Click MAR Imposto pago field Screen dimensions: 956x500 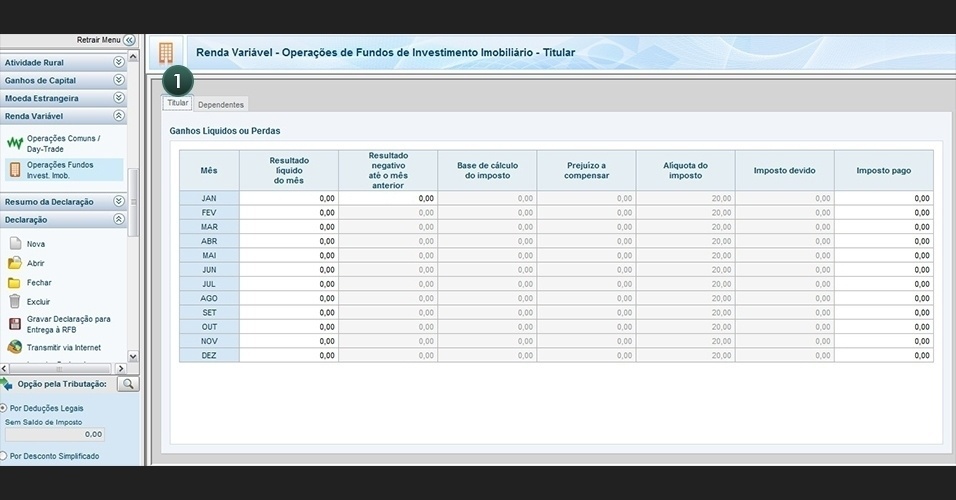(884, 227)
